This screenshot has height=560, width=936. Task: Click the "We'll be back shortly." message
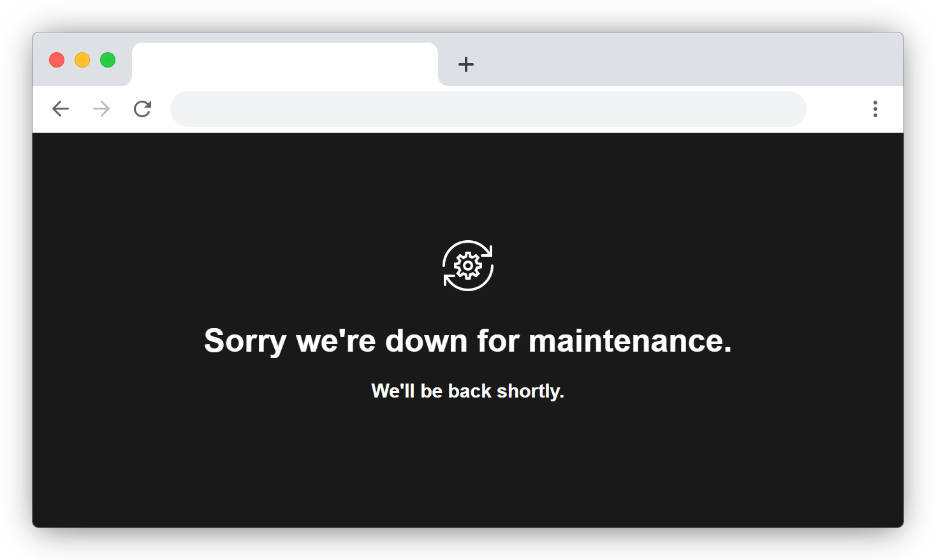click(468, 391)
